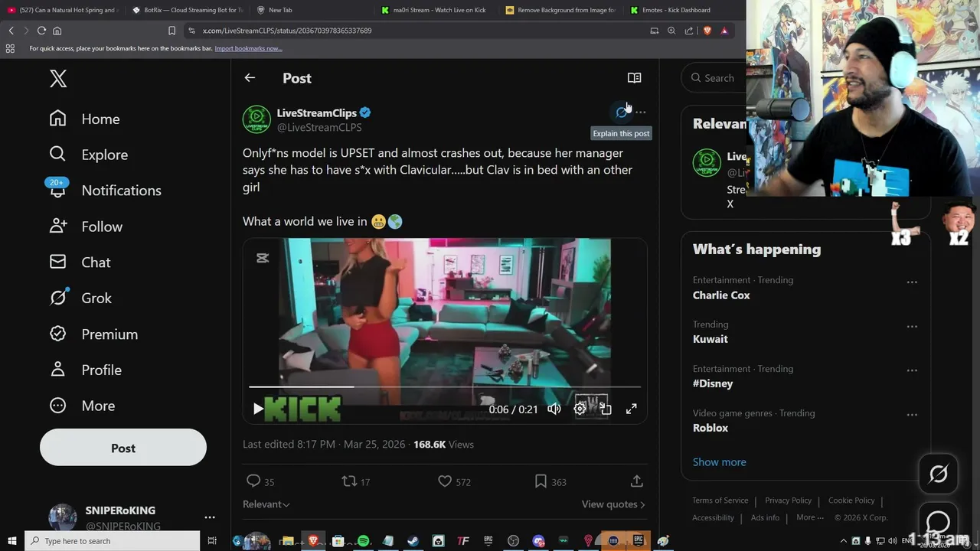Viewport: 980px width, 551px height.
Task: Open account menu dots beside SNIPERoKING
Action: coord(210,518)
